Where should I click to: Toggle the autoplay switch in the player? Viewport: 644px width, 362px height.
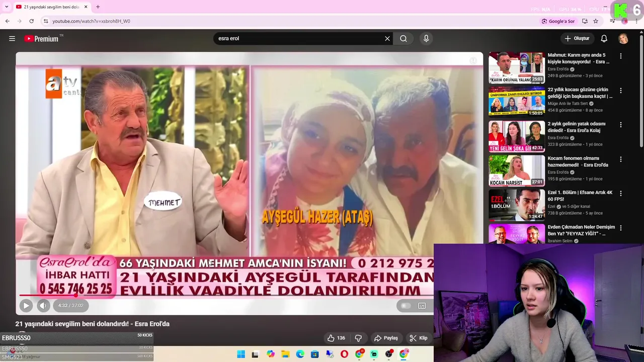pos(406,306)
